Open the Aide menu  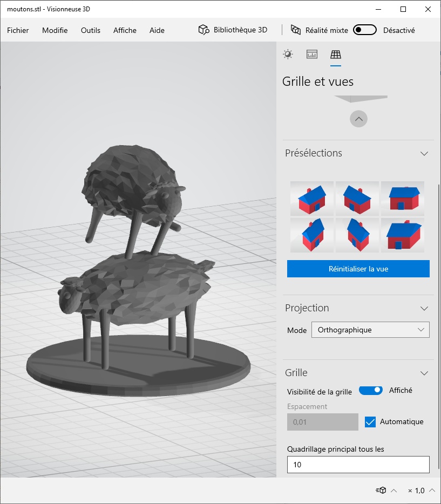[x=157, y=30]
